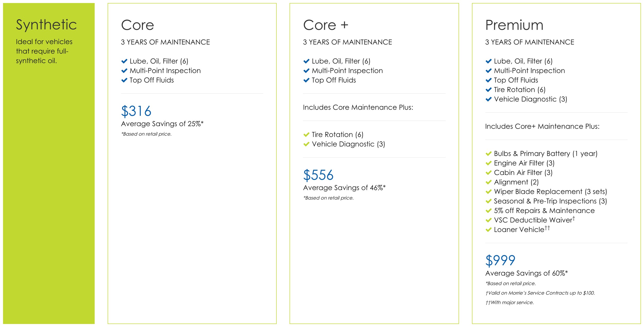Image resolution: width=644 pixels, height=327 pixels.
Task: Click the checkmark beside Core+ Multi-Point Inspection
Action: click(x=306, y=71)
